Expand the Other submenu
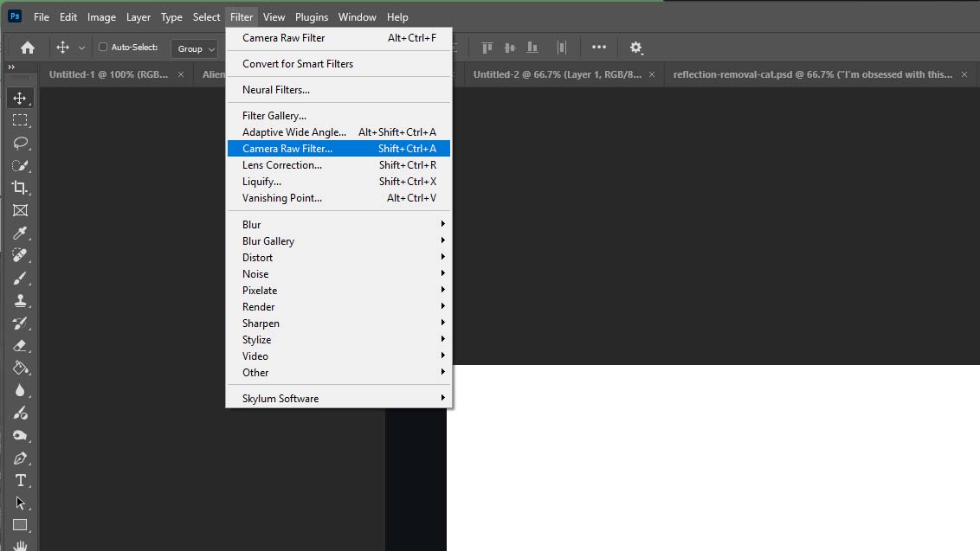This screenshot has width=980, height=551. (338, 372)
